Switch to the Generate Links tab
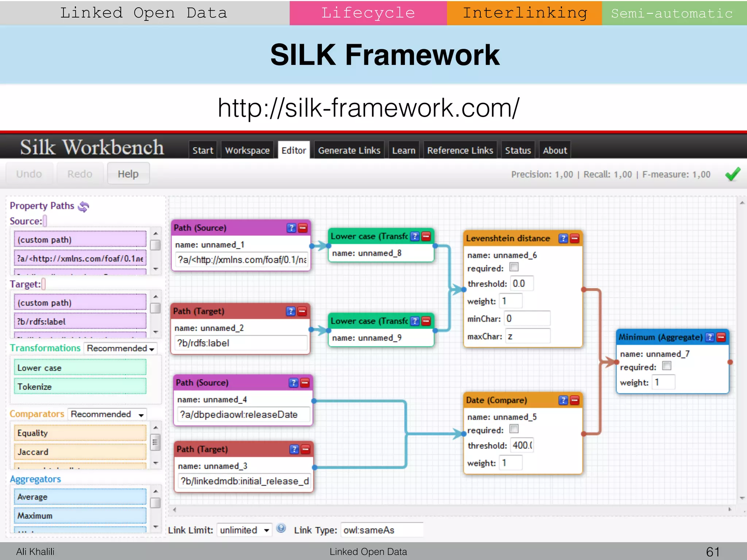The image size is (747, 560). (349, 151)
